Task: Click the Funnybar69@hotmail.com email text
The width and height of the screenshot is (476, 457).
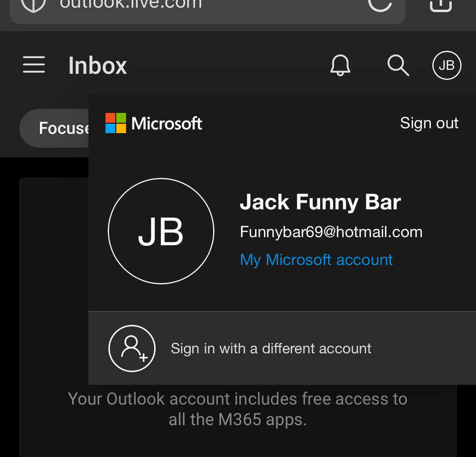Action: coord(331,232)
